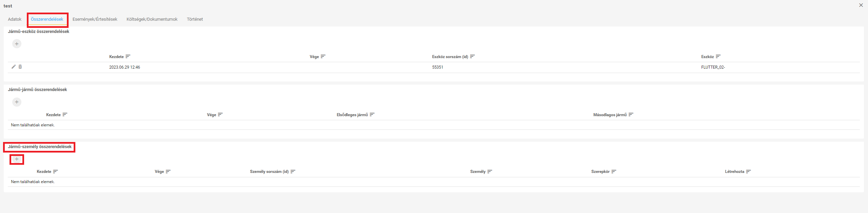Edit the 55351 device assignment row
Screen dimensions: 868x213
14,67
